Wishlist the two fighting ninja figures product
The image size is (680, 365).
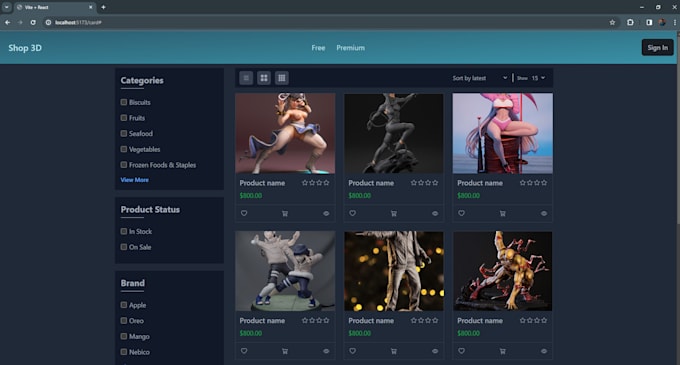(x=244, y=351)
